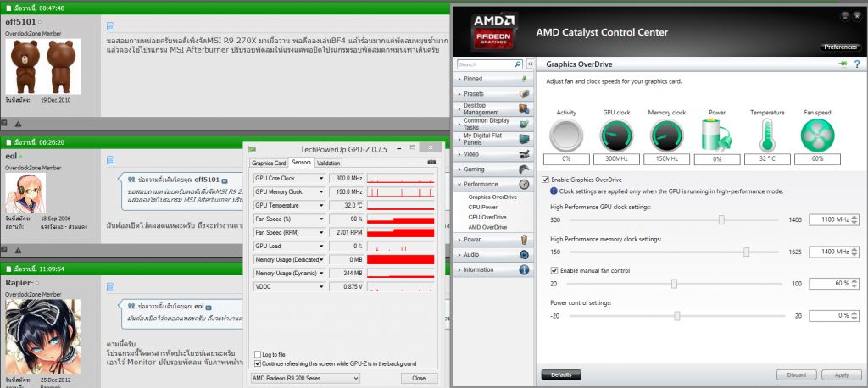The width and height of the screenshot is (868, 388).
Task: Collapse the Catalyst sidebar with double-arrow icon
Action: (x=530, y=64)
